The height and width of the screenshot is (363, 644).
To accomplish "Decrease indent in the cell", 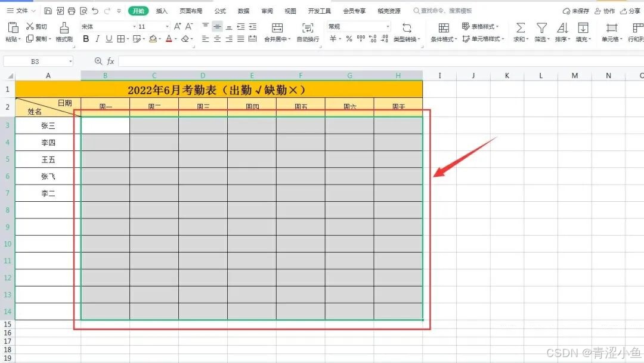I will 241,26.
